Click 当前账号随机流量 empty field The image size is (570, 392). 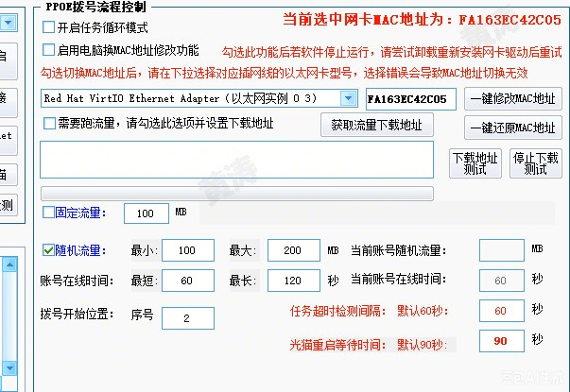pyautogui.click(x=502, y=250)
